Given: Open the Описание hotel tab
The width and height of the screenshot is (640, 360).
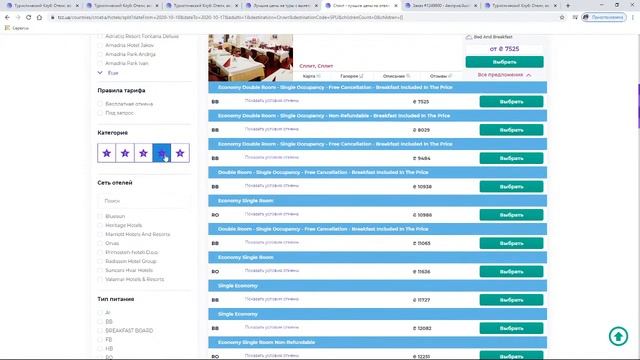Looking at the screenshot, I should [396, 76].
